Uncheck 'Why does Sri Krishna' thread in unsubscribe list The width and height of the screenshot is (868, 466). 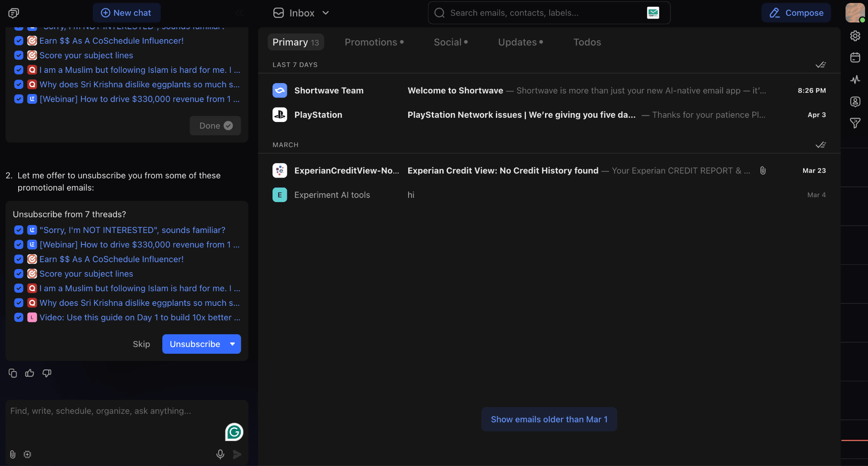[19, 302]
